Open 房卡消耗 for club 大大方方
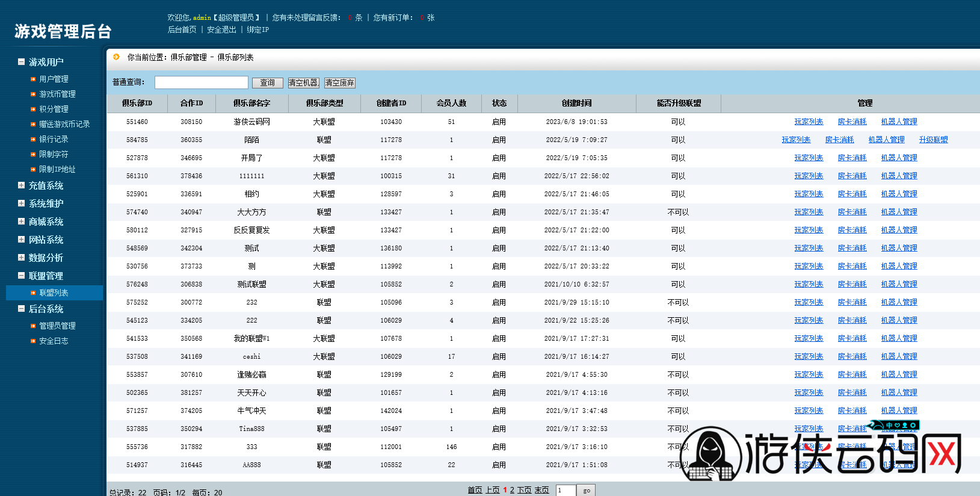The image size is (980, 496). click(852, 212)
